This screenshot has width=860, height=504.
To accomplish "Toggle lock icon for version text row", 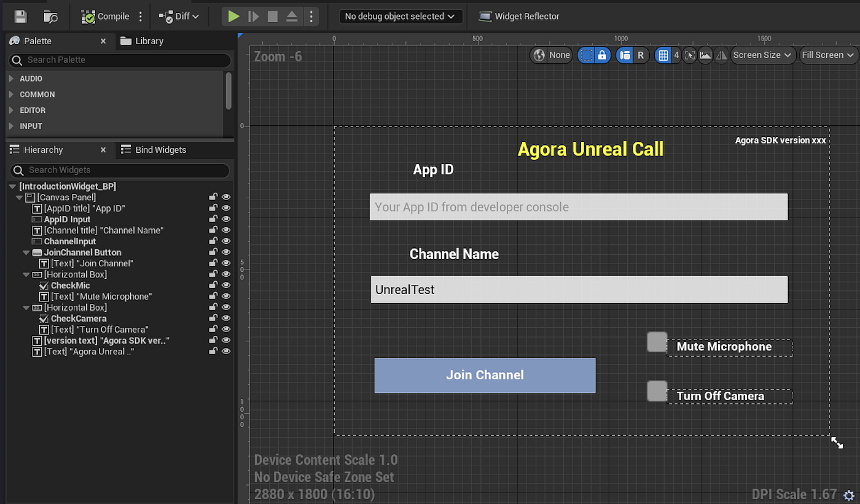I will pyautogui.click(x=213, y=341).
